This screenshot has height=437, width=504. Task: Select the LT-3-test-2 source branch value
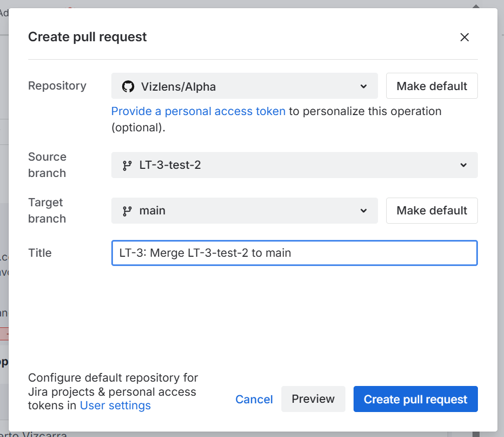(170, 165)
